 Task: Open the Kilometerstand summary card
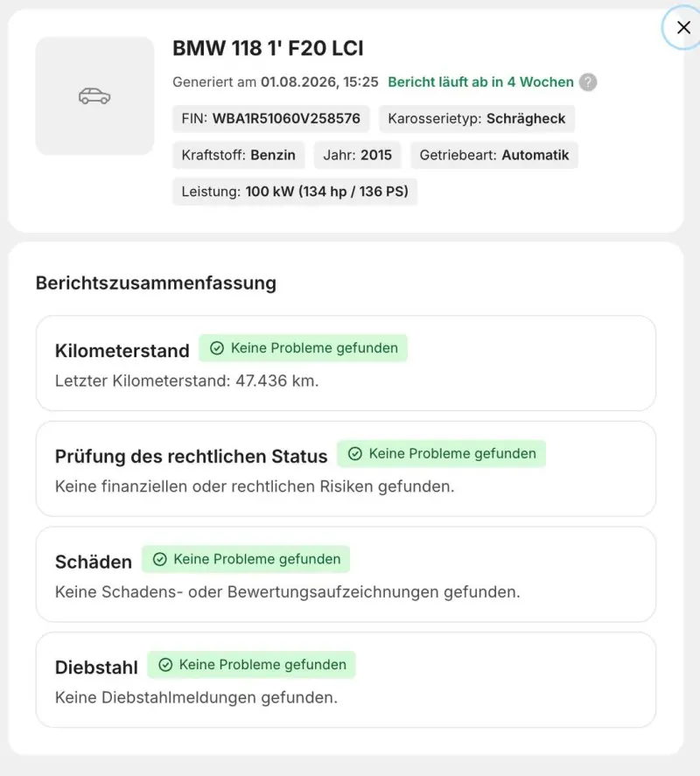pos(346,363)
